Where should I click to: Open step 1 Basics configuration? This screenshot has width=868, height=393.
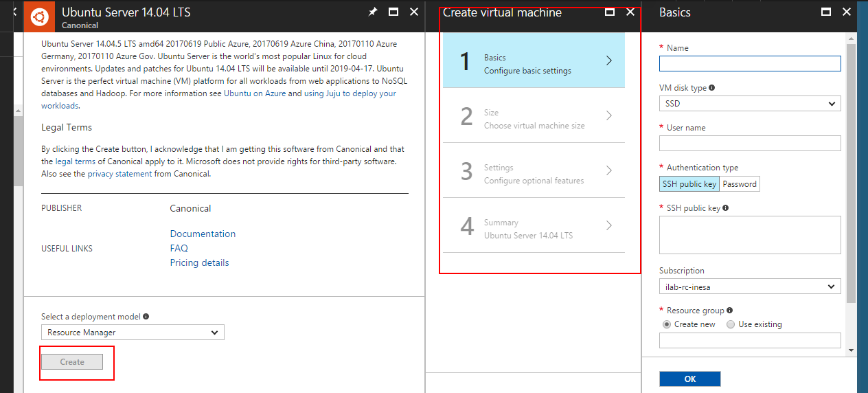tap(534, 60)
